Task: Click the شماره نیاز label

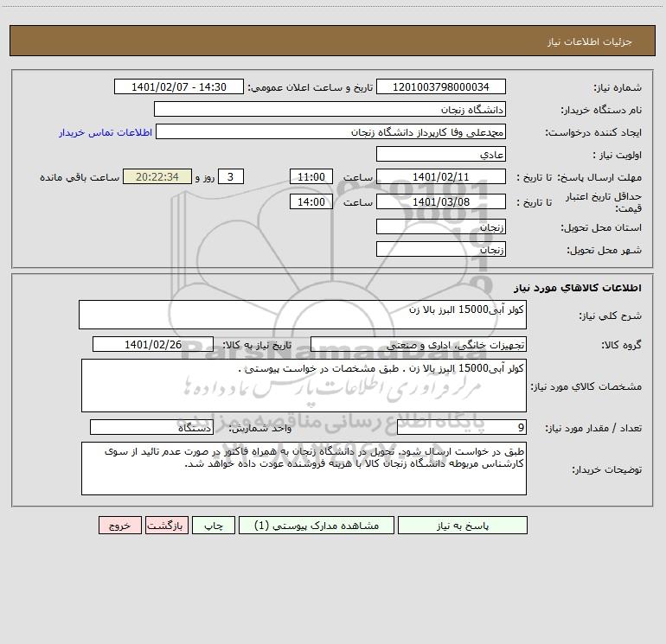Action: coord(618,87)
